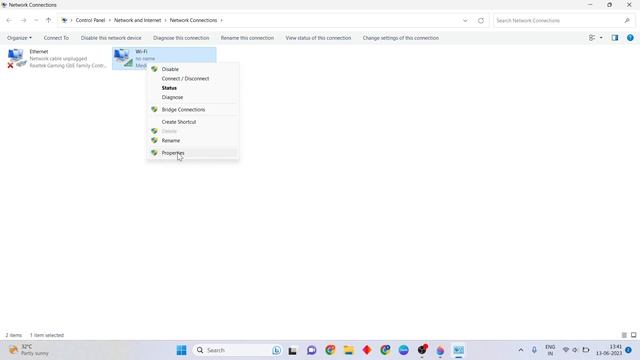Choose Connect / Disconnect in context menu
This screenshot has height=360, width=640.
[x=193, y=78]
